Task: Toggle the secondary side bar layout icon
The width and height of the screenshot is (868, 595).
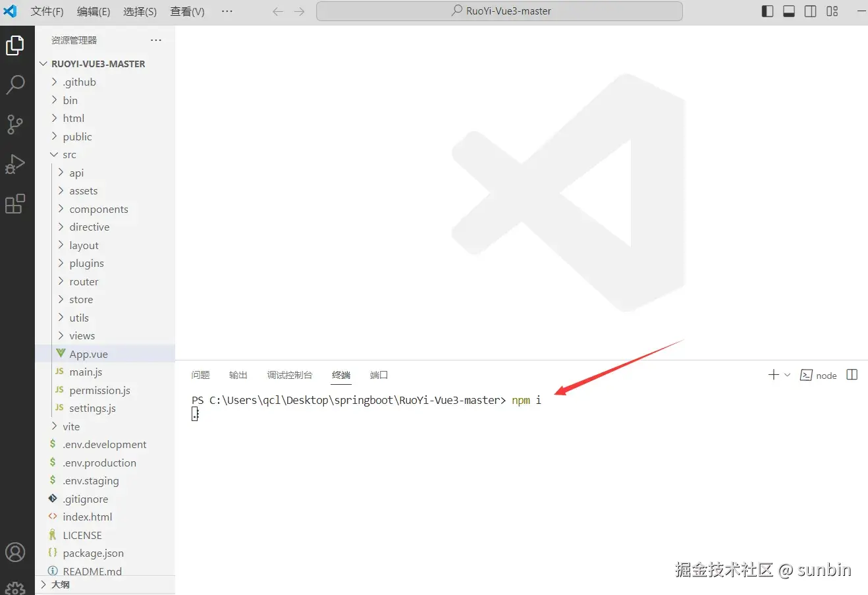Action: (811, 11)
